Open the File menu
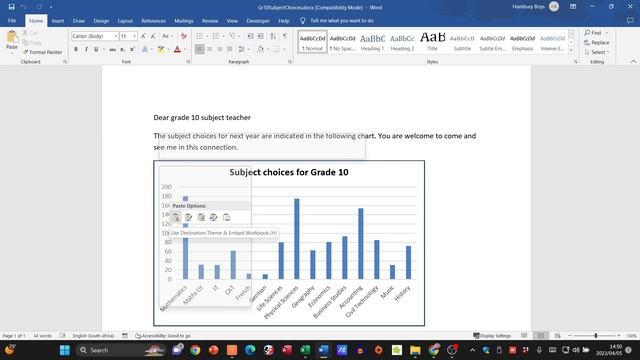 (x=12, y=20)
